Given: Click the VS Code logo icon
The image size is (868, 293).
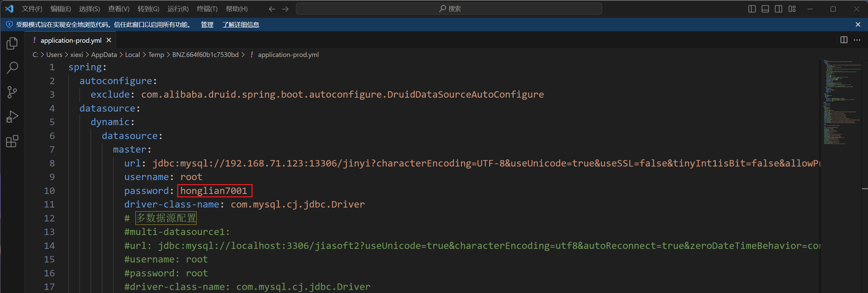Looking at the screenshot, I should (x=10, y=9).
